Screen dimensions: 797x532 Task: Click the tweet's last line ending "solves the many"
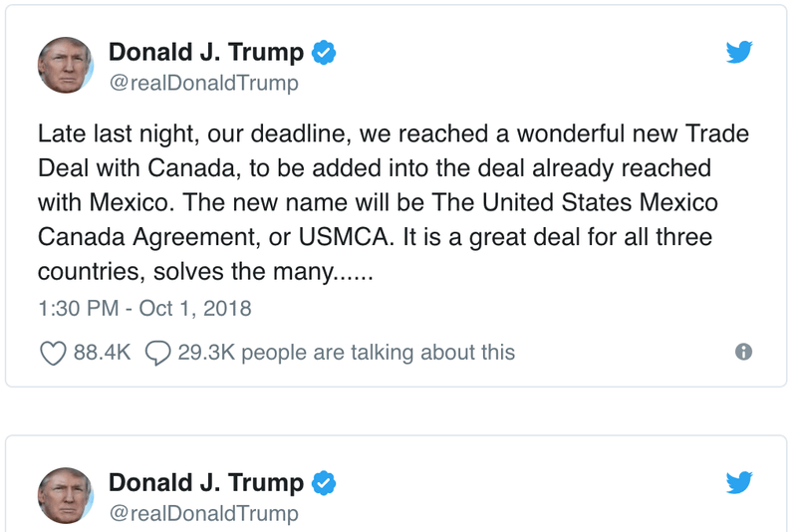[204, 272]
